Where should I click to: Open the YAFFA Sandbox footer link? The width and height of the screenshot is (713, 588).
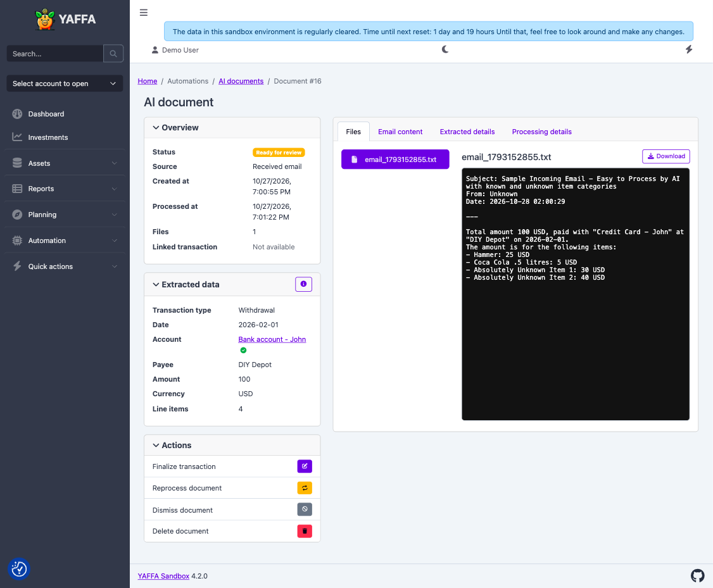coord(163,576)
